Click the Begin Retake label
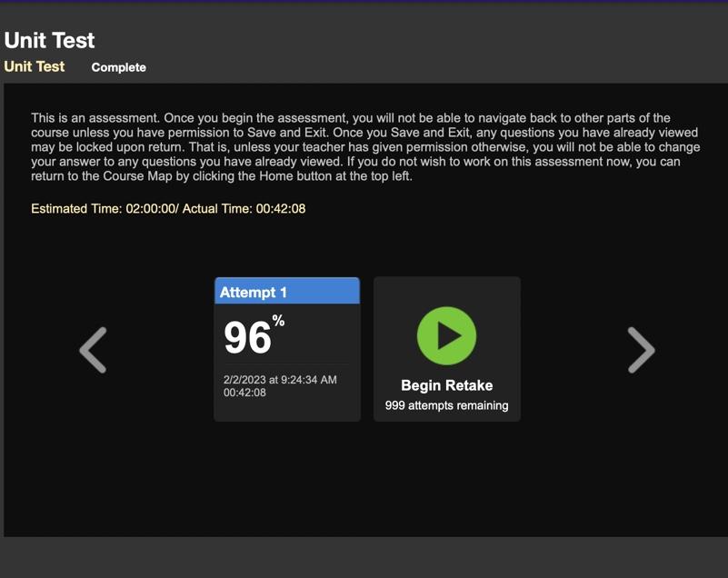 446,385
